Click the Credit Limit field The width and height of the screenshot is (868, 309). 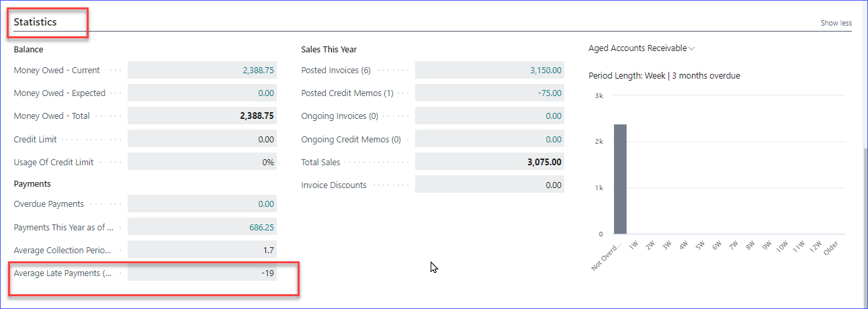pos(202,139)
